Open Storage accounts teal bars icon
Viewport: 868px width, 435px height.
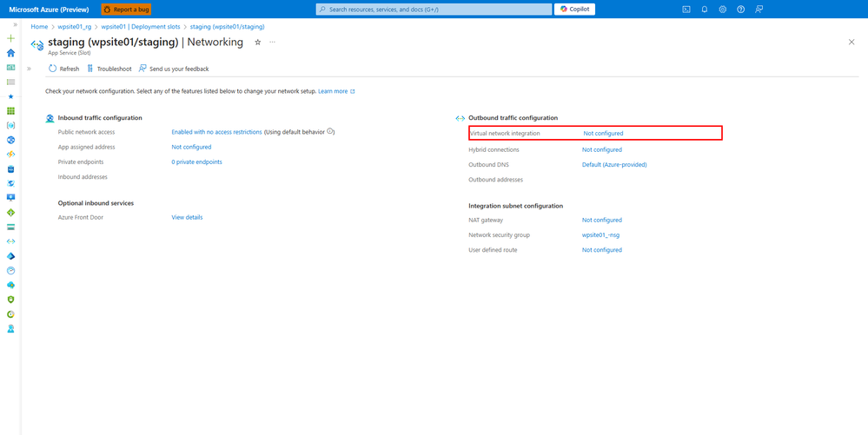point(10,227)
